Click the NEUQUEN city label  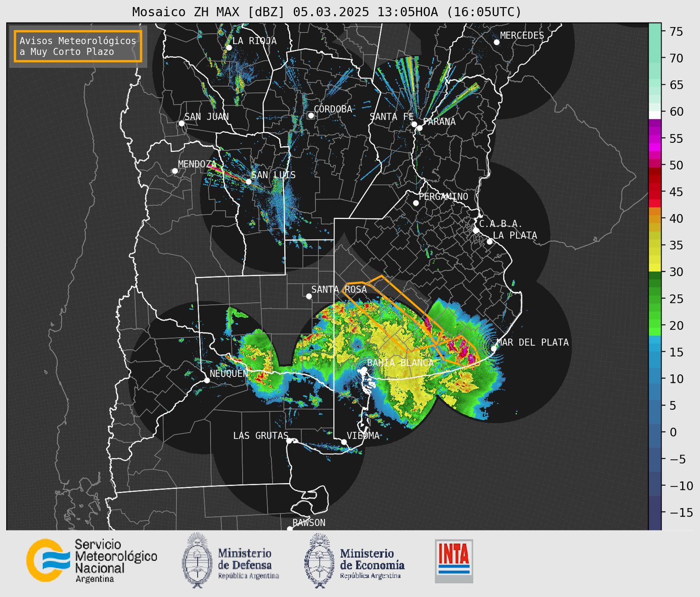point(229,373)
